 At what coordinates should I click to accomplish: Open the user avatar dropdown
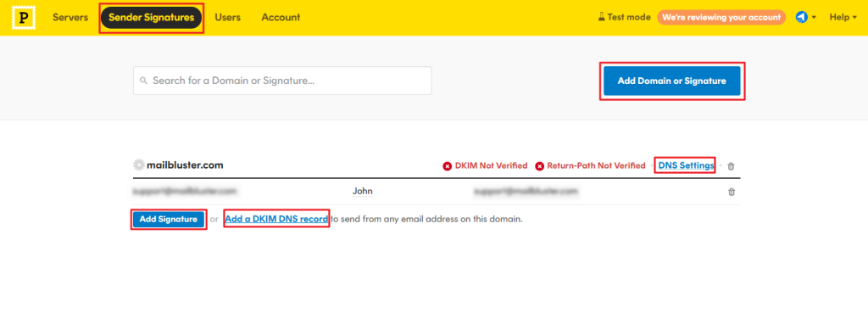[806, 17]
